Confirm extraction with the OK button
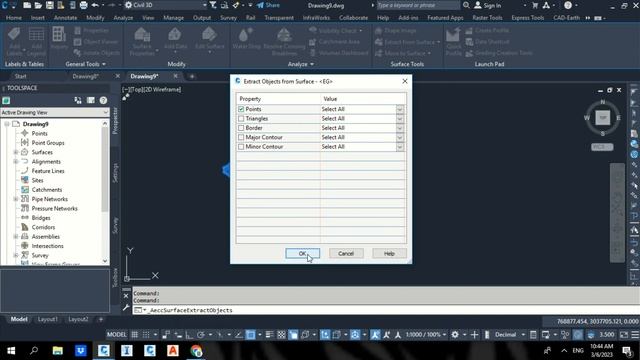Screen dimensions: 640x360 pos(302,253)
